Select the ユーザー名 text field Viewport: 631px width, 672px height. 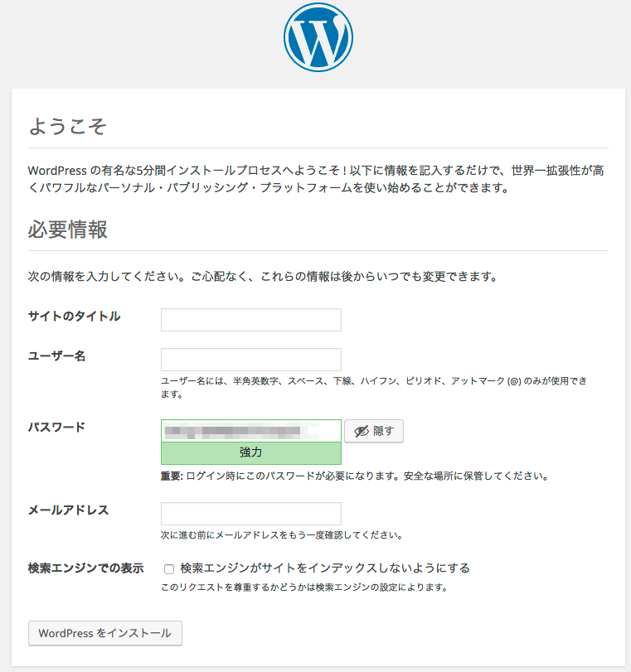(x=250, y=359)
